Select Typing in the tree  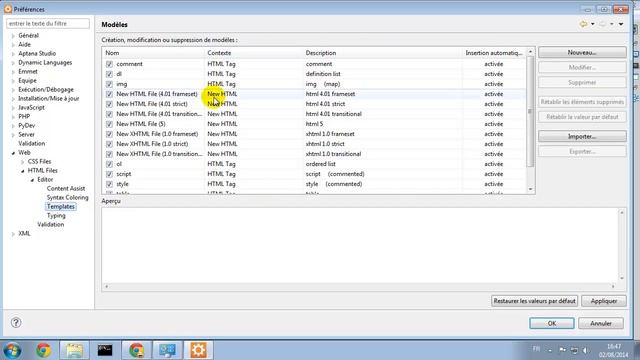pyautogui.click(x=56, y=216)
